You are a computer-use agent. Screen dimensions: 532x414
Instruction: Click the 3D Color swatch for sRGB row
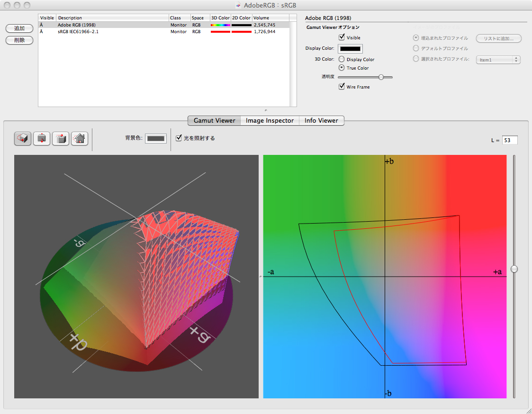(220, 32)
